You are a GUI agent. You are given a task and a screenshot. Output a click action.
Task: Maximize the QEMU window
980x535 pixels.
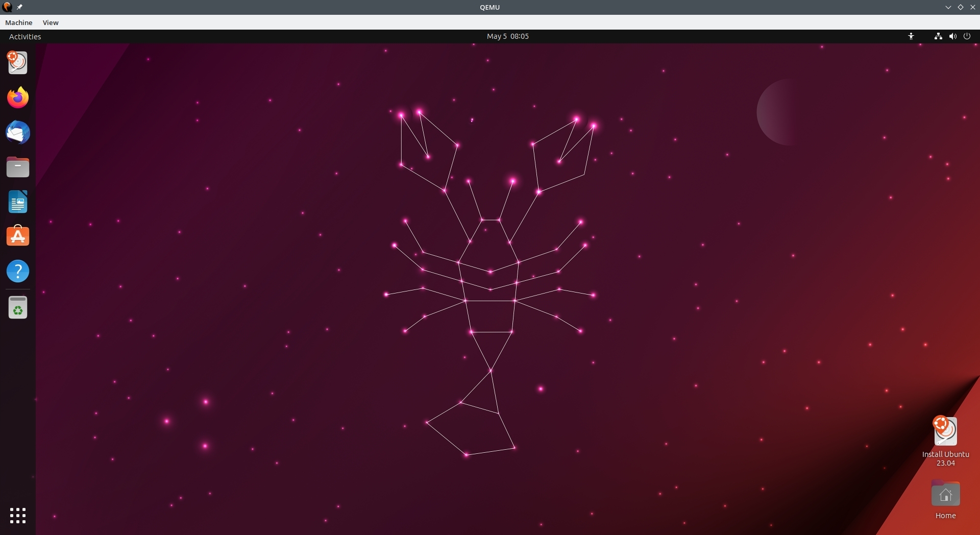point(960,7)
